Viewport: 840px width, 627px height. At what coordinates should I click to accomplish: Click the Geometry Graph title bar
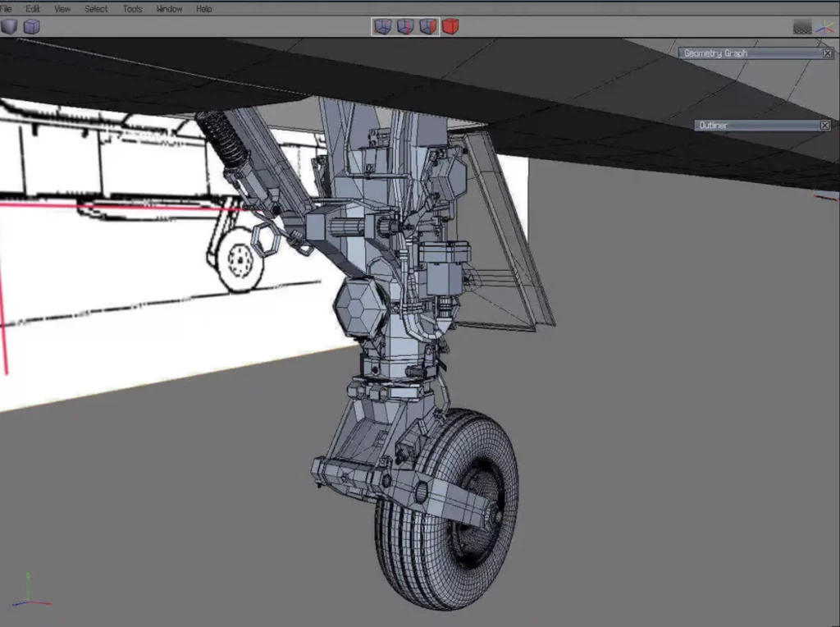(756, 53)
